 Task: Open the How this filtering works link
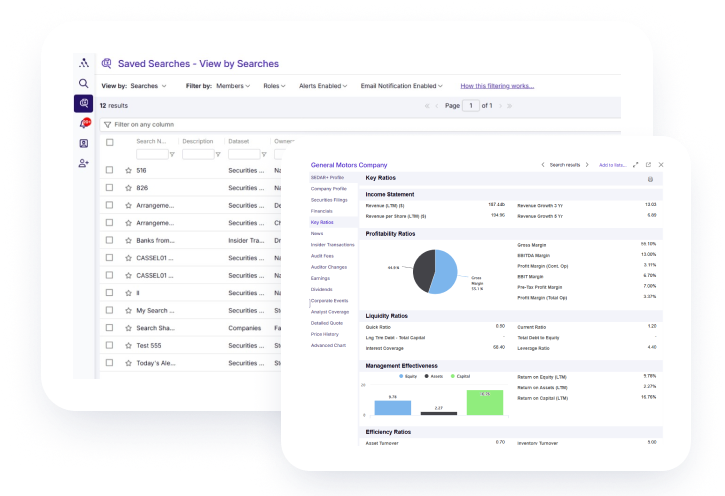[497, 86]
